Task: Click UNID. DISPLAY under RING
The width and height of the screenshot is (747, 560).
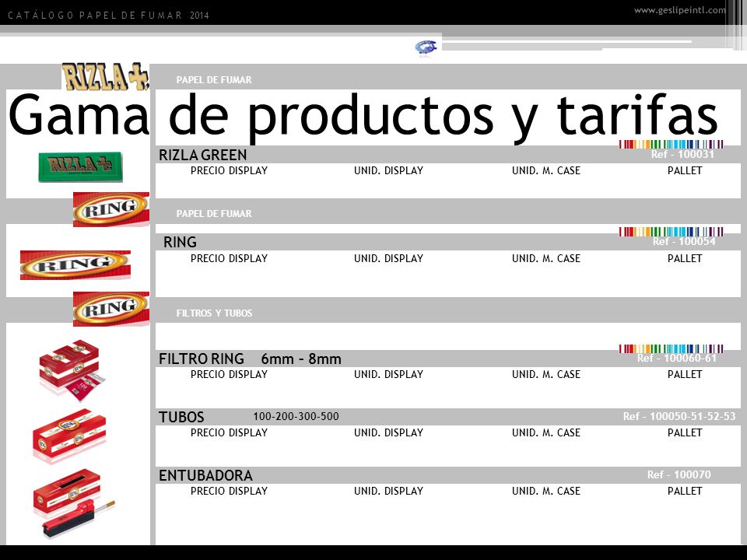Action: pyautogui.click(x=389, y=258)
